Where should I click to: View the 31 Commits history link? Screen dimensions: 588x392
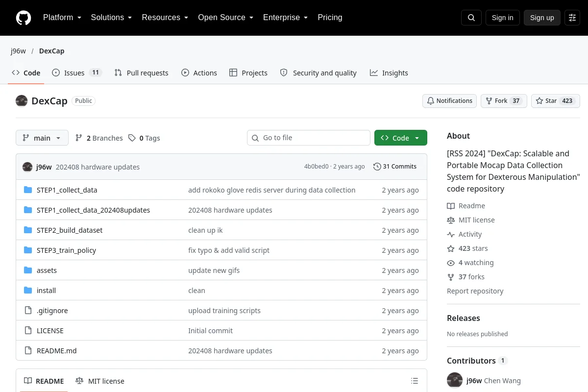coord(395,167)
